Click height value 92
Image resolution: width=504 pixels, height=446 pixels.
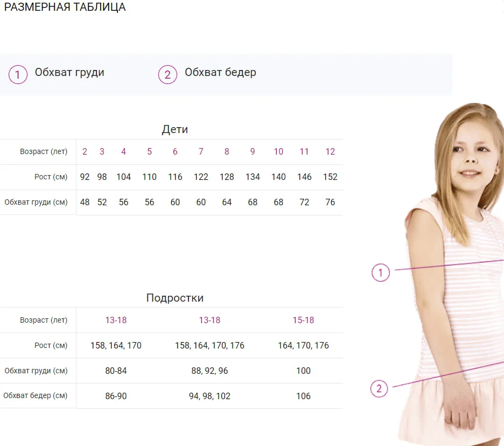point(85,177)
